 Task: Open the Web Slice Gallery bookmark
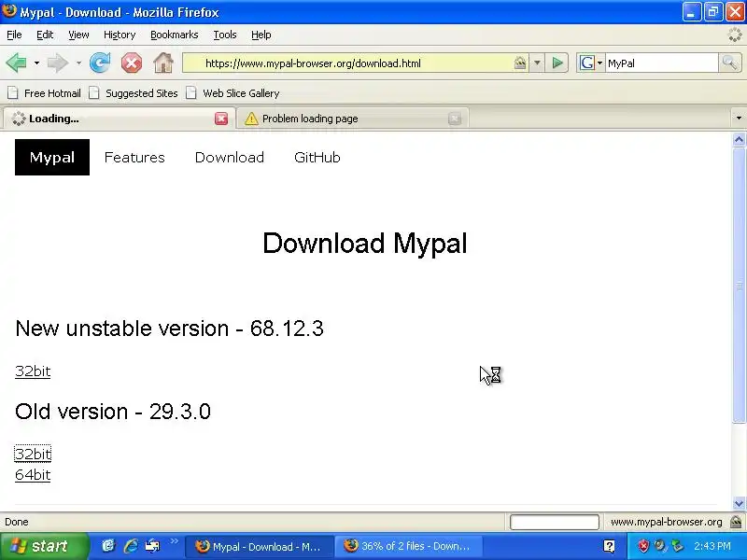233,93
